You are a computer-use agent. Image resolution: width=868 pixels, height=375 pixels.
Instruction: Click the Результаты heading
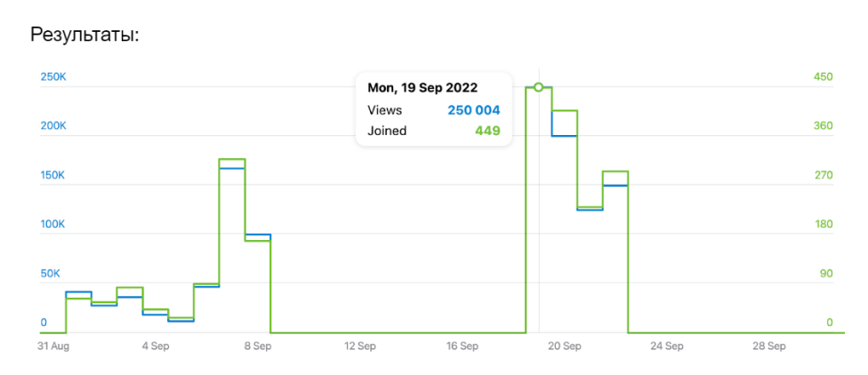pyautogui.click(x=85, y=36)
